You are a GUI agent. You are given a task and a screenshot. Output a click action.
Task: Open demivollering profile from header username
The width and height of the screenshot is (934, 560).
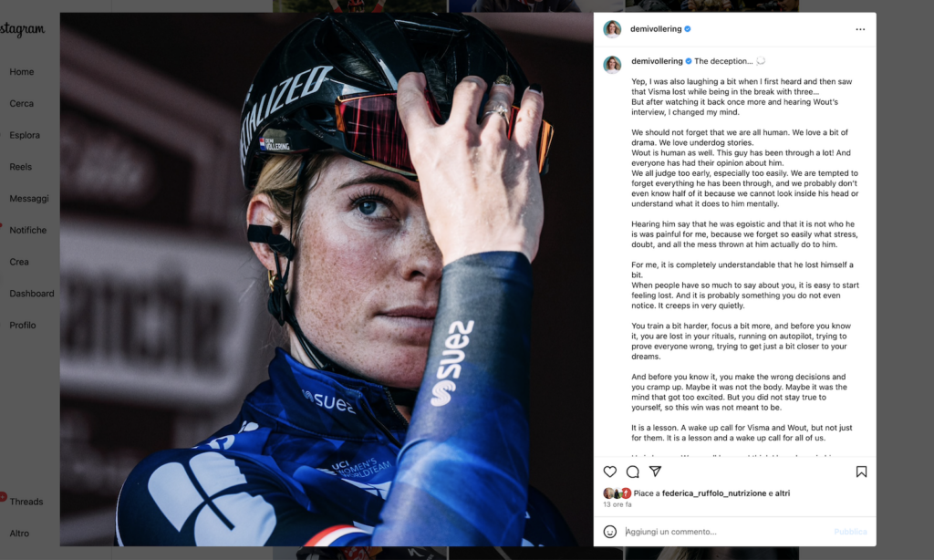(x=656, y=28)
